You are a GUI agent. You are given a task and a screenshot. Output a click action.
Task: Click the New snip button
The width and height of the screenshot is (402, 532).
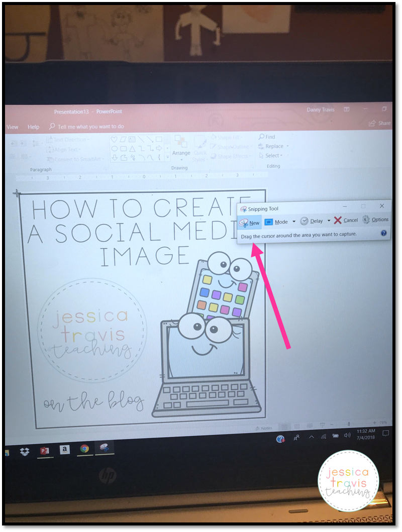coord(249,223)
